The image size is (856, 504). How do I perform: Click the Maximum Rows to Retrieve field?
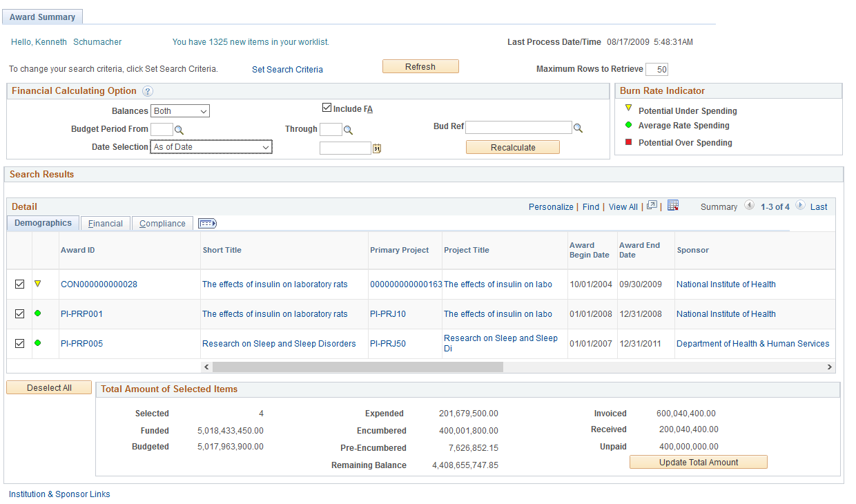pos(656,69)
